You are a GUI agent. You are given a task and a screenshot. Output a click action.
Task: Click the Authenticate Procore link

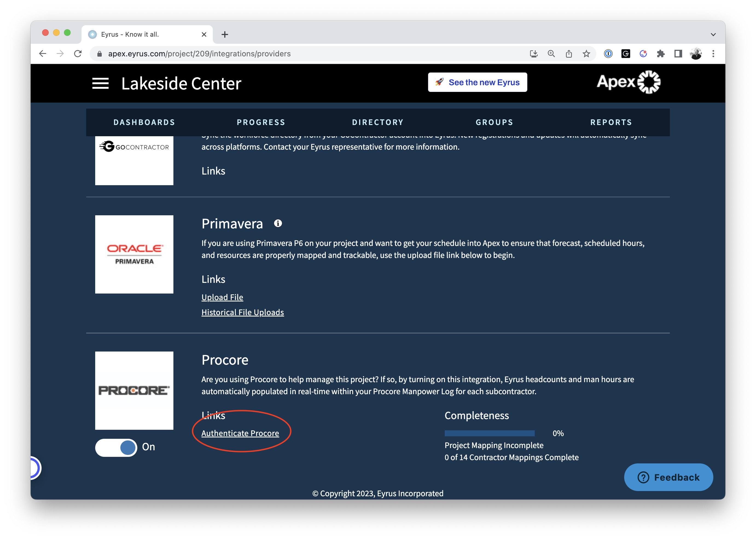240,433
